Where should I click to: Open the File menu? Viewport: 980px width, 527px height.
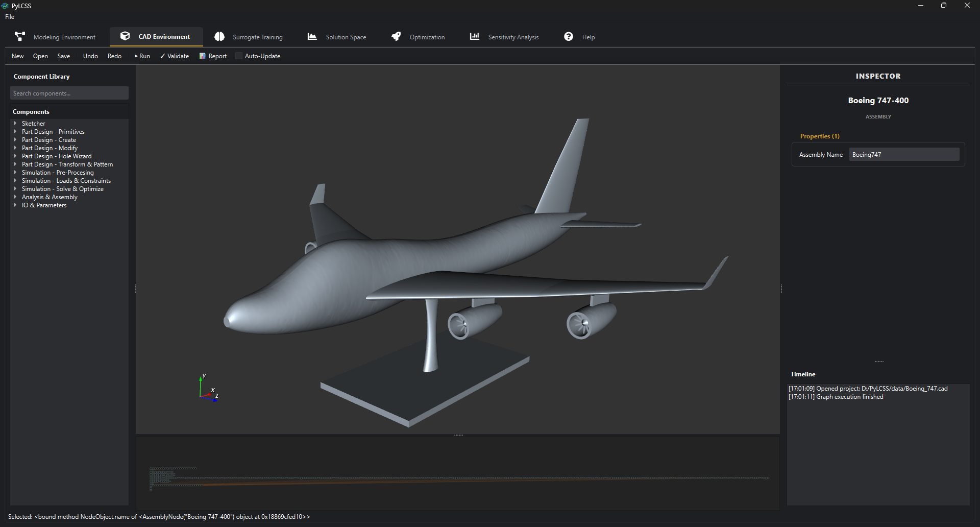click(x=10, y=17)
